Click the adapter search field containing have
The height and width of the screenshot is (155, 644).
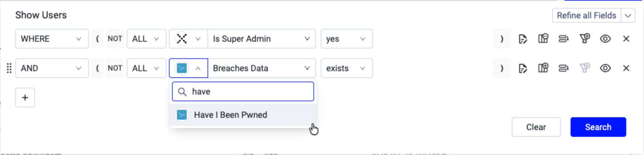click(243, 91)
